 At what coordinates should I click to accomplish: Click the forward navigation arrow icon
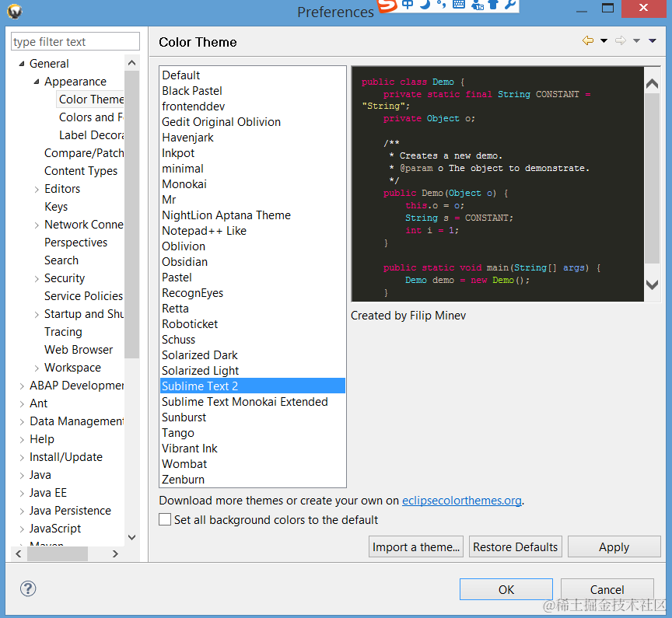(x=620, y=40)
